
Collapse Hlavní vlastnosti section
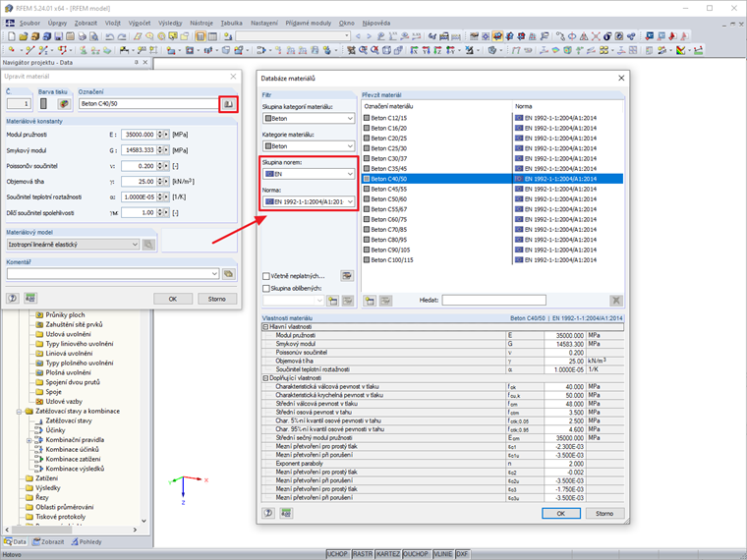265,327
